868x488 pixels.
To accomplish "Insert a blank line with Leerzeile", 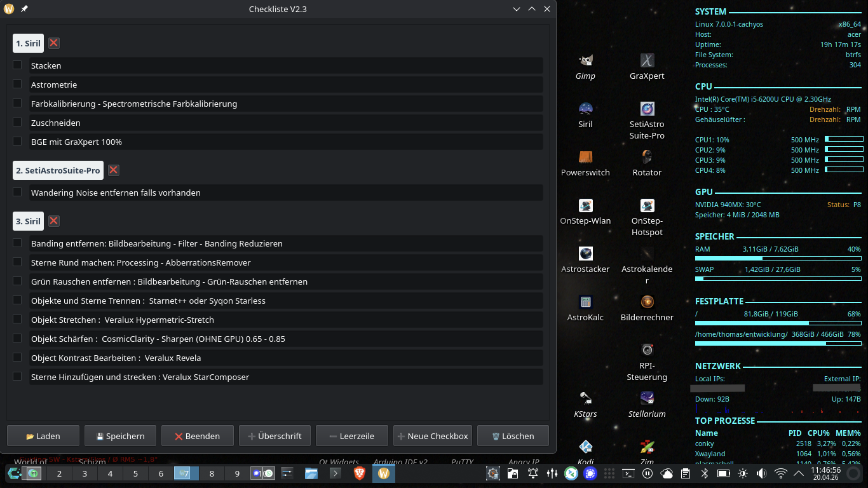I will [352, 436].
